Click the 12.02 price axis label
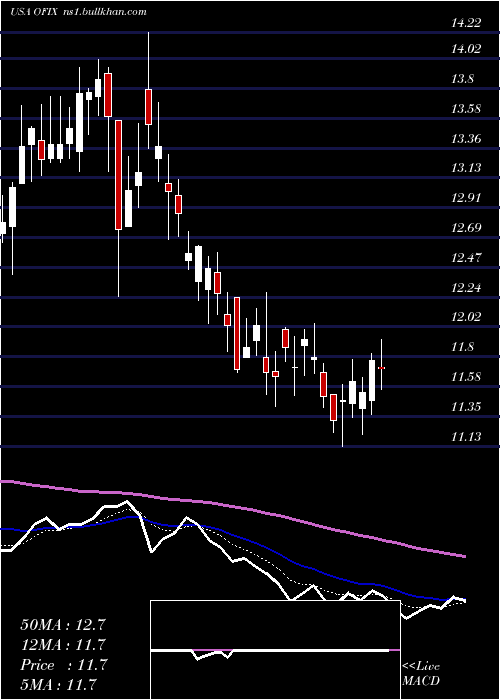This screenshot has height=700, width=500. click(x=466, y=317)
